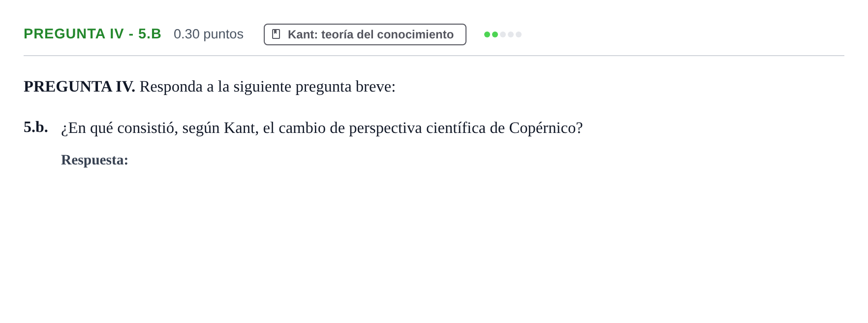
Task: Click the horizontal divider under the header
Action: coord(434,56)
